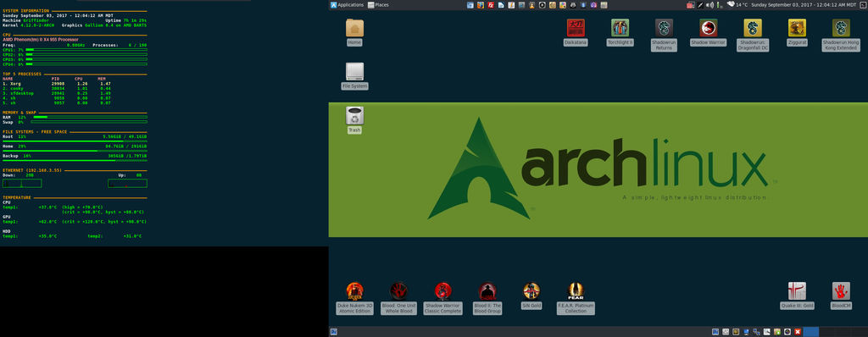Click the Home filesystem usage bar in Conky

click(75, 151)
